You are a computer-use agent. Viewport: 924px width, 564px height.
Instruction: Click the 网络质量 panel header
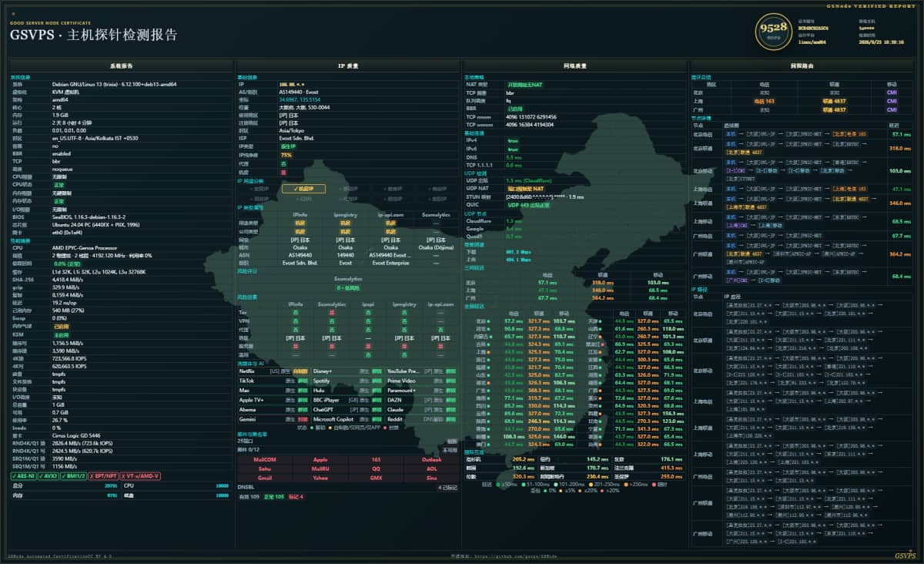(574, 66)
